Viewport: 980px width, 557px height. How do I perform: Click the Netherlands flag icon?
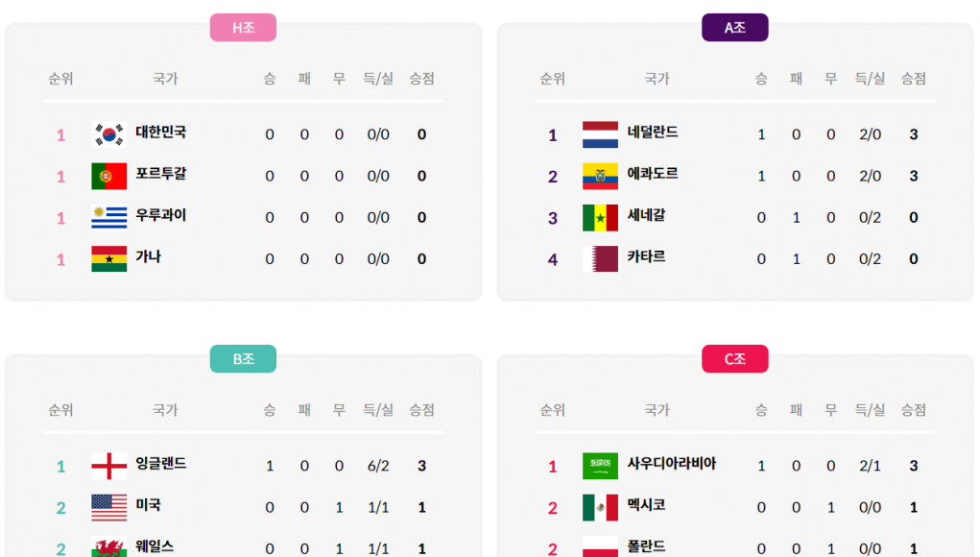600,134
